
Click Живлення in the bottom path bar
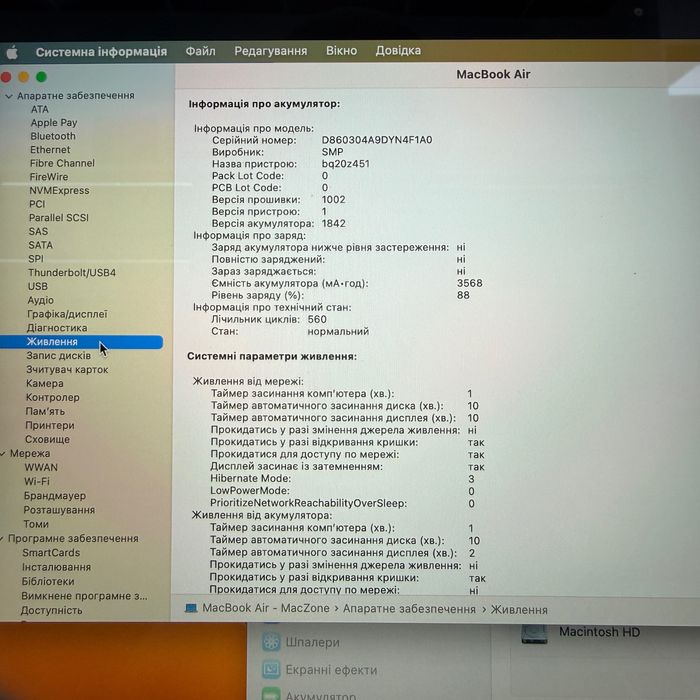519,610
